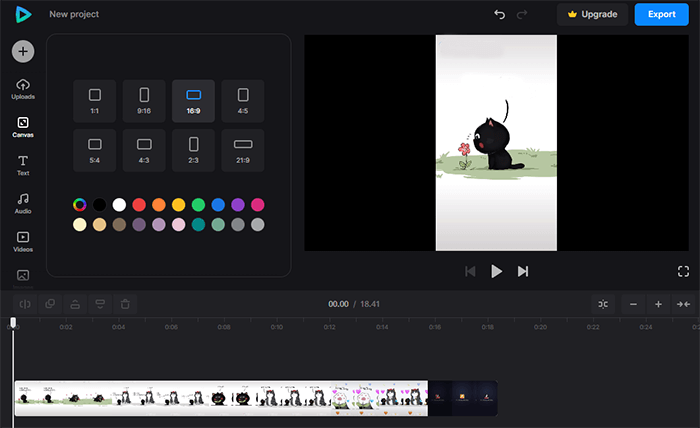Choose the brown background color
Viewport: 700px width, 428px height.
119,224
